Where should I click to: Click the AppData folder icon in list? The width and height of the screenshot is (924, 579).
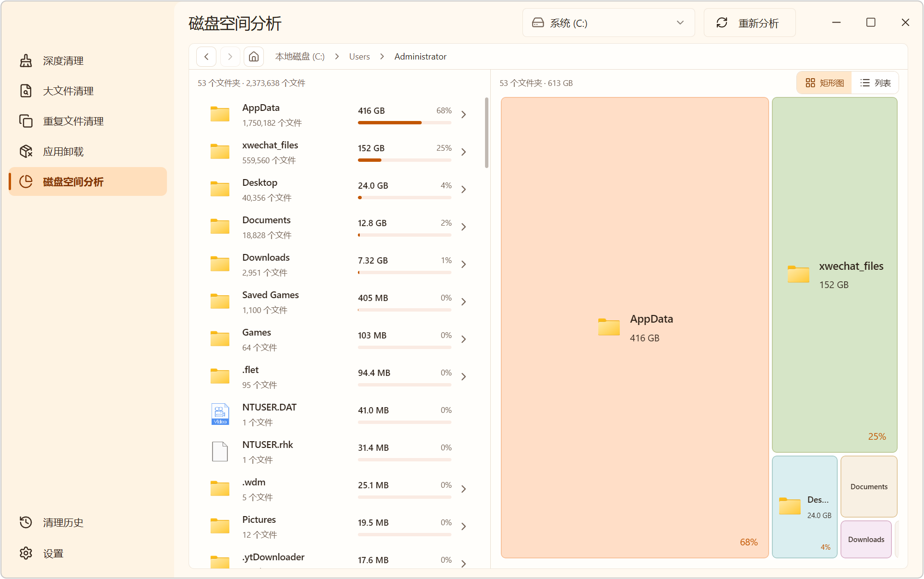(x=220, y=114)
